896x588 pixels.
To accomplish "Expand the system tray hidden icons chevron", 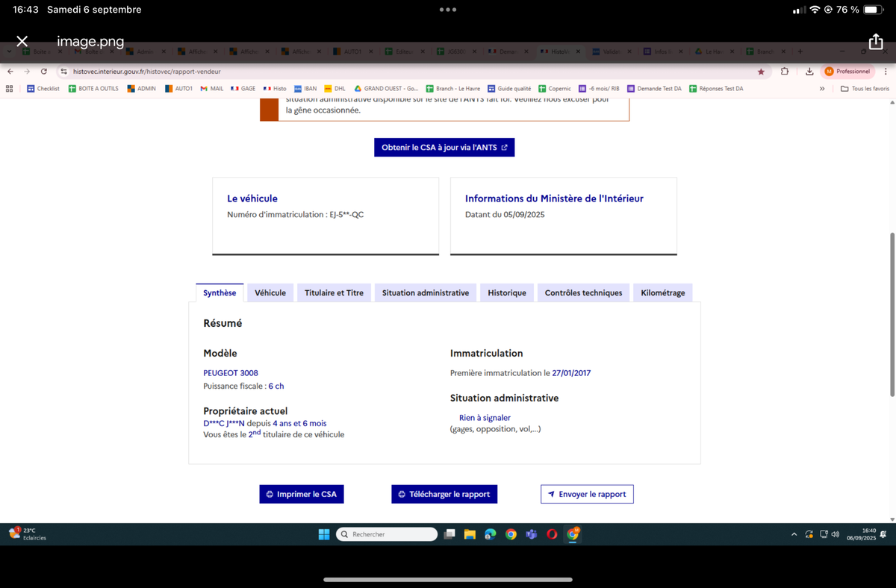I will click(x=794, y=534).
